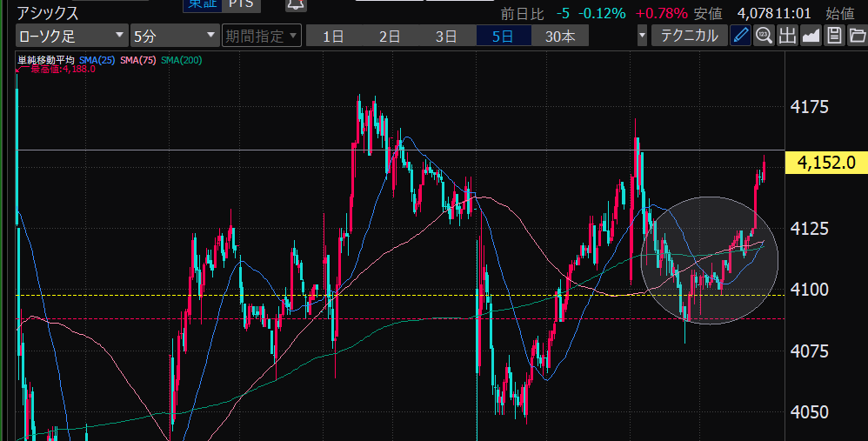Screen dimensions: 868x441
Task: Click the 4,152.0 current price label
Action: (825, 163)
